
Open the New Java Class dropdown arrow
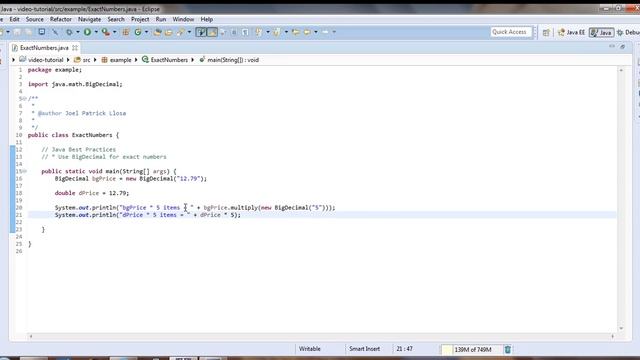point(147,32)
